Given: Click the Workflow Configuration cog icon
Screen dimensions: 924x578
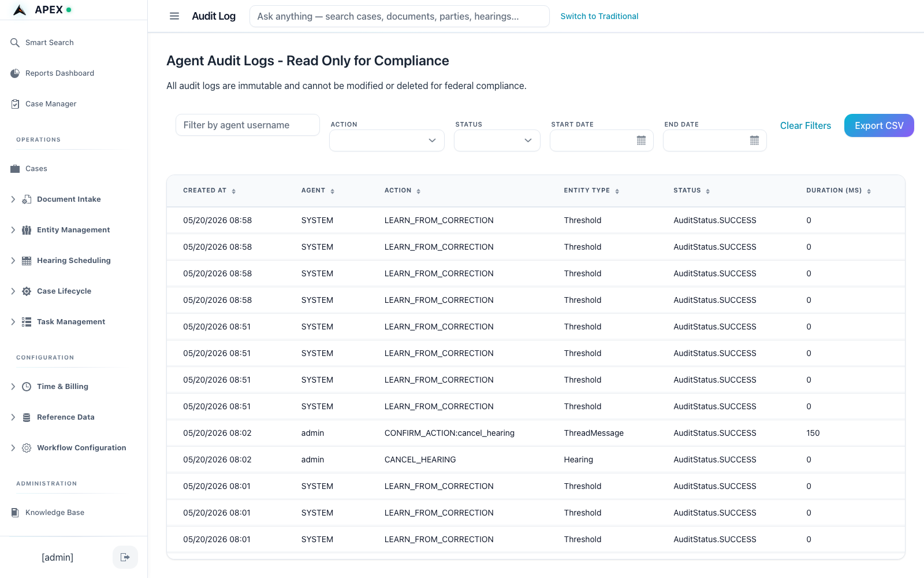Looking at the screenshot, I should click(x=27, y=448).
